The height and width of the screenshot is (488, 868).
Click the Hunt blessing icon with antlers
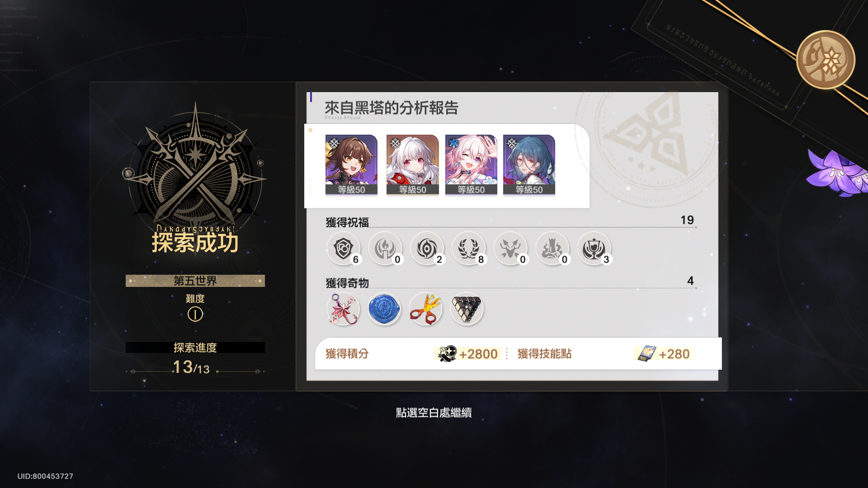pyautogui.click(x=510, y=249)
